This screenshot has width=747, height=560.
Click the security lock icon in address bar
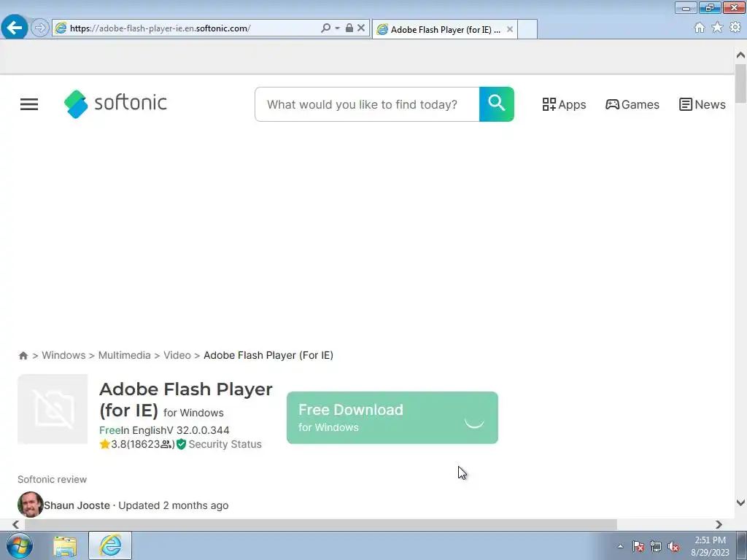tap(349, 28)
